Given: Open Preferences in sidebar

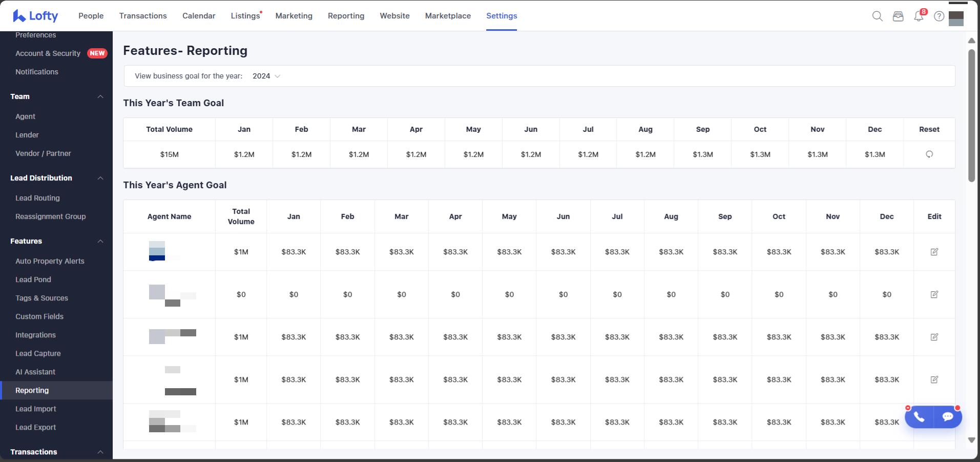Looking at the screenshot, I should [x=36, y=35].
